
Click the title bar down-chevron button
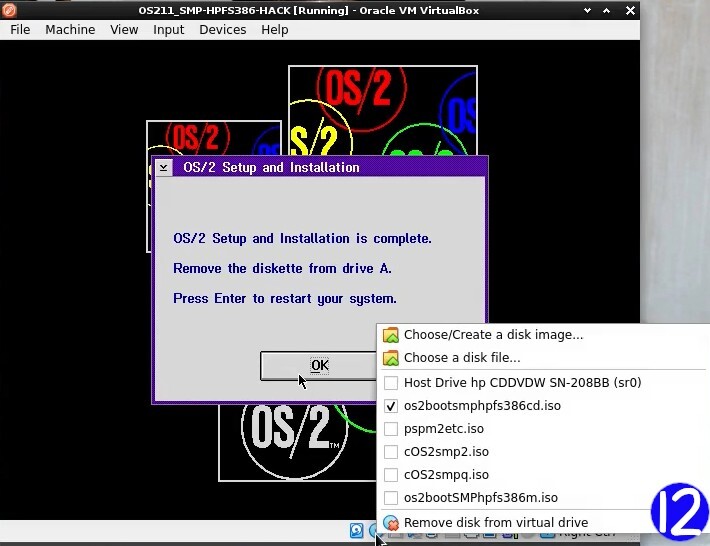[587, 10]
